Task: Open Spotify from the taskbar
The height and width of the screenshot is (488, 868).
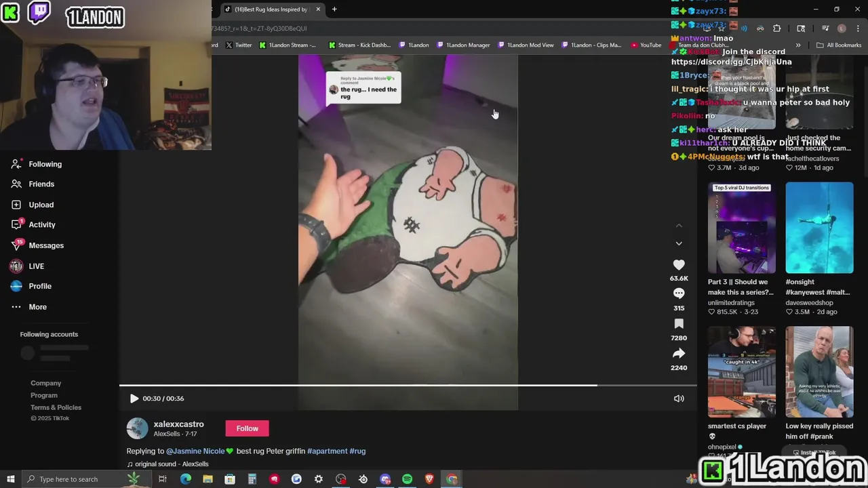Action: click(x=407, y=479)
